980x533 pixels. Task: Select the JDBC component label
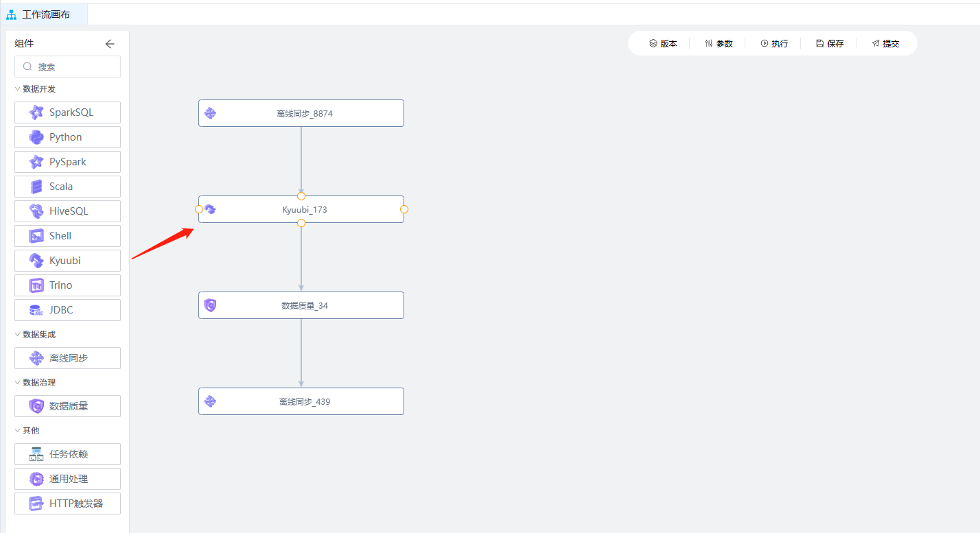[x=61, y=310]
